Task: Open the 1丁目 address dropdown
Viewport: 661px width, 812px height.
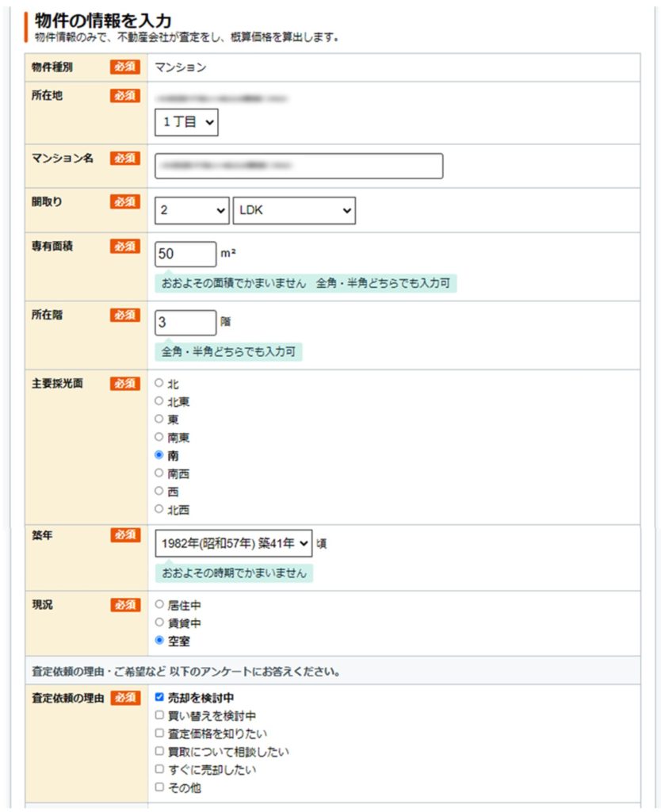Action: click(186, 122)
